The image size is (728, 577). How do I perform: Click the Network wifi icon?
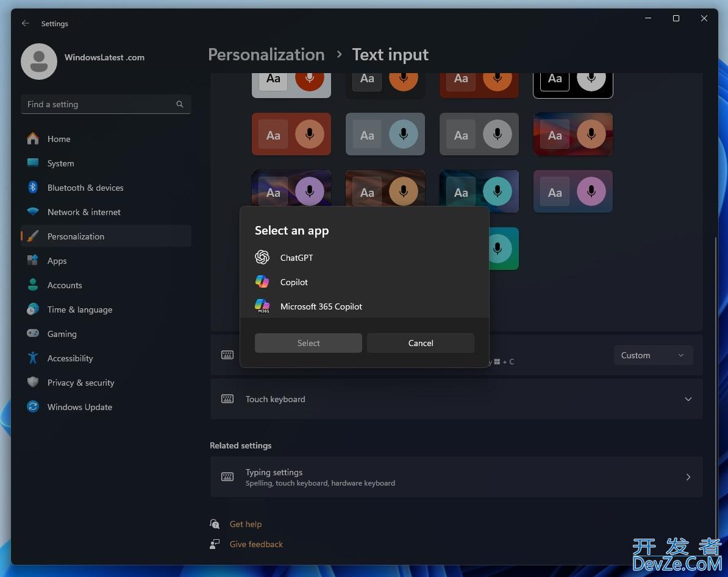33,211
